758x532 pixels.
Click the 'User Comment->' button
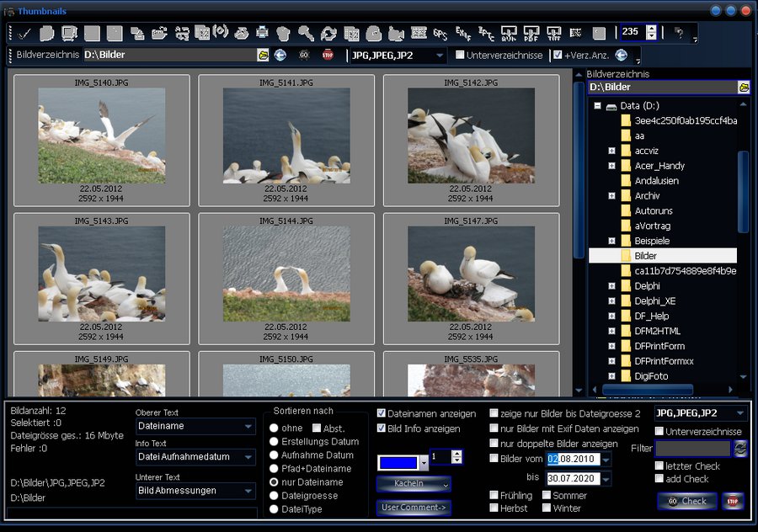414,508
